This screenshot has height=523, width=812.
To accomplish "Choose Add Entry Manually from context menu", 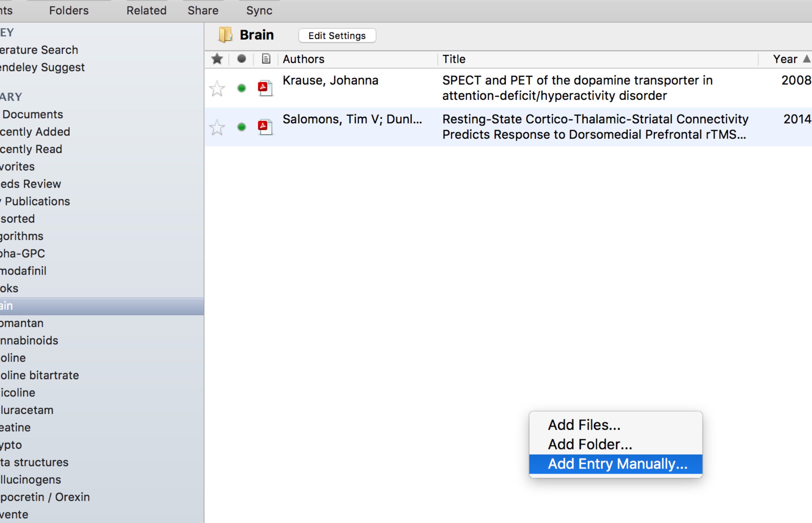I will click(617, 464).
